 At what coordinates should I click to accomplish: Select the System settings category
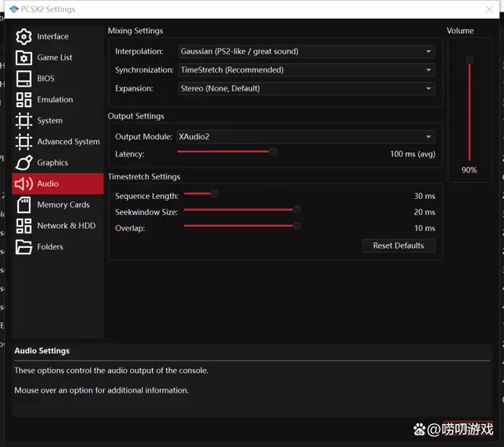(57, 120)
